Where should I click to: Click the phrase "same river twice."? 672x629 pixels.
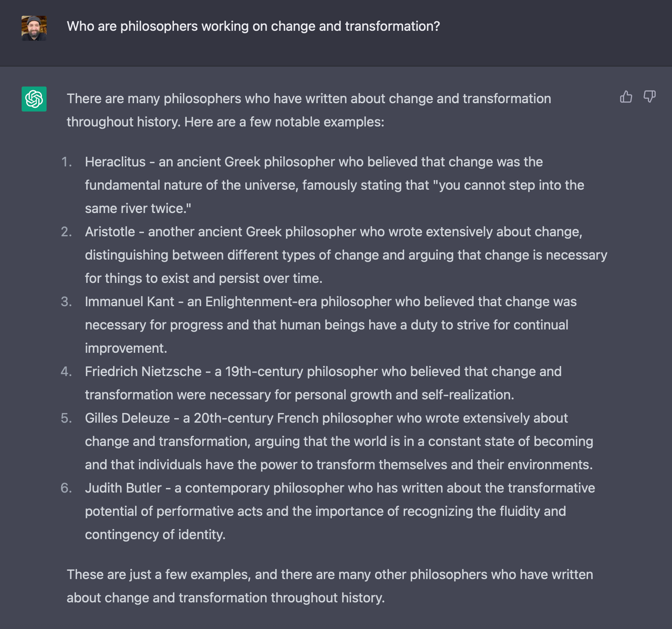pos(138,208)
